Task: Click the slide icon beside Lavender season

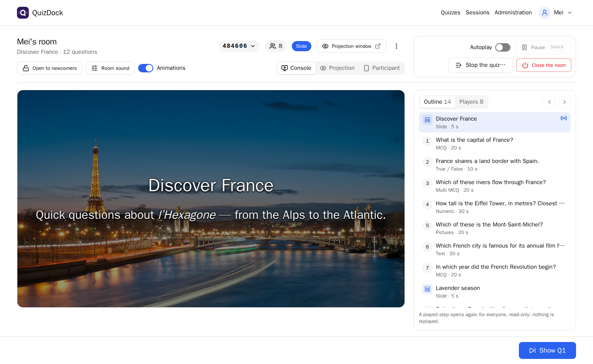Action: tap(427, 289)
